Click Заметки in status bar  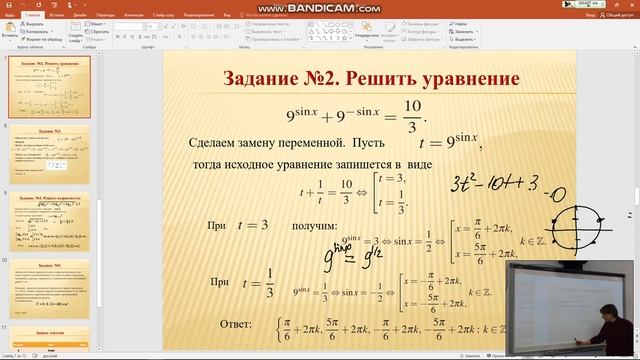pos(469,356)
